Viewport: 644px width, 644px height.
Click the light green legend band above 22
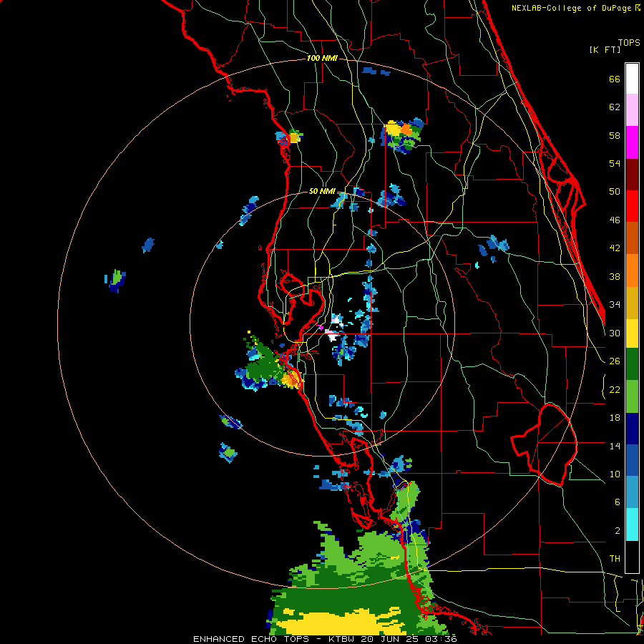pyautogui.click(x=632, y=396)
